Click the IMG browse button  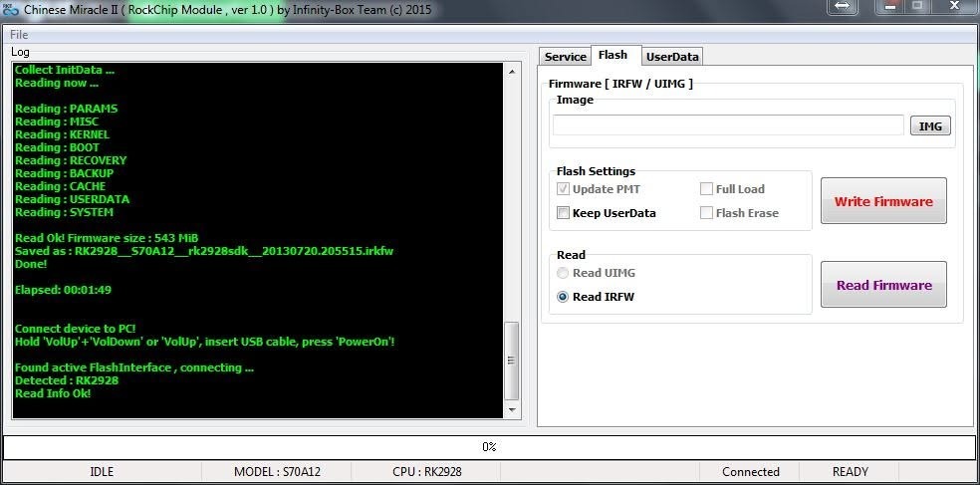[x=930, y=126]
